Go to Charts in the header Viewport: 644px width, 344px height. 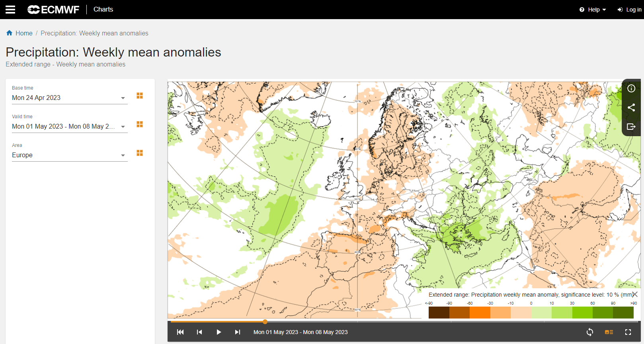tap(103, 10)
